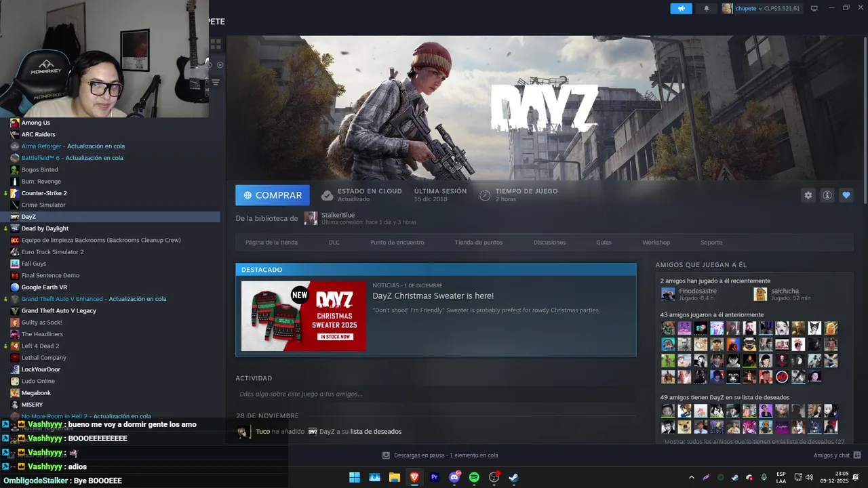Open Amigos y chat panel
The height and width of the screenshot is (488, 868).
coord(837,455)
